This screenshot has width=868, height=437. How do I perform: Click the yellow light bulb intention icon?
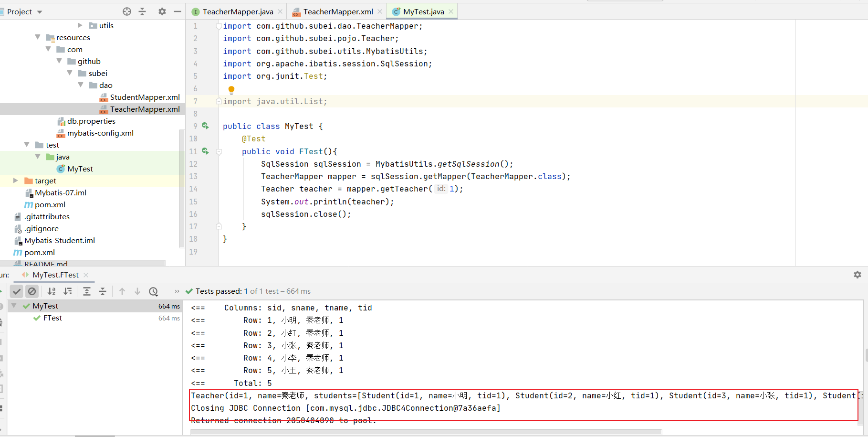point(231,90)
